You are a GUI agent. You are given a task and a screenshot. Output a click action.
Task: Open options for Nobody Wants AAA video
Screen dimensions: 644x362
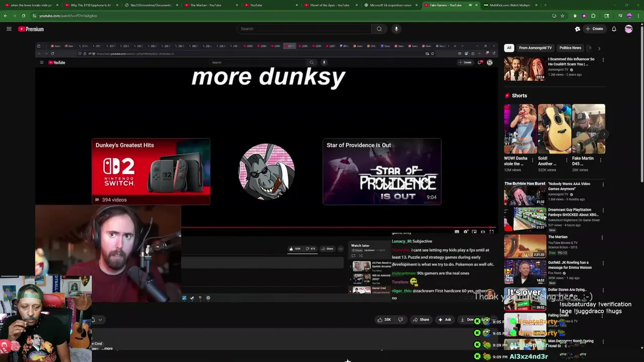(603, 185)
